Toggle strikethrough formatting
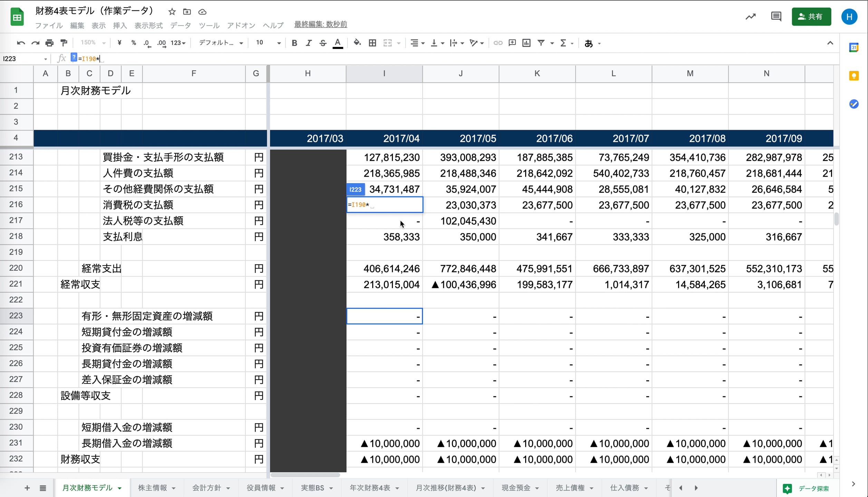 (x=323, y=43)
